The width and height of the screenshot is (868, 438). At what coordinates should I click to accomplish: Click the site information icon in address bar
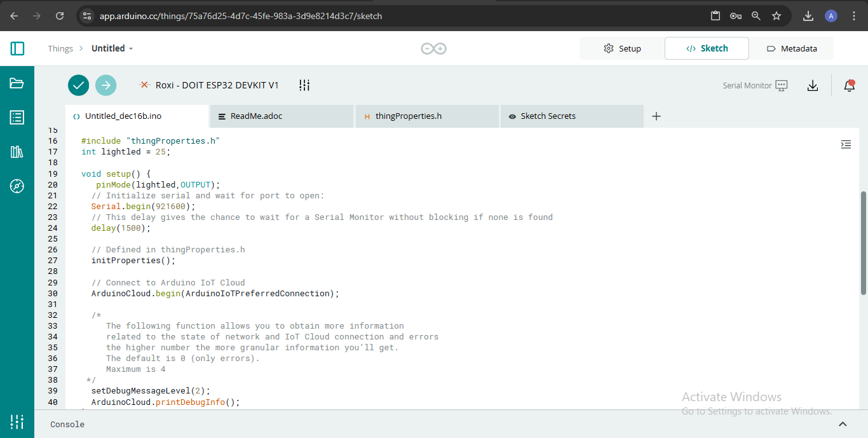(88, 16)
